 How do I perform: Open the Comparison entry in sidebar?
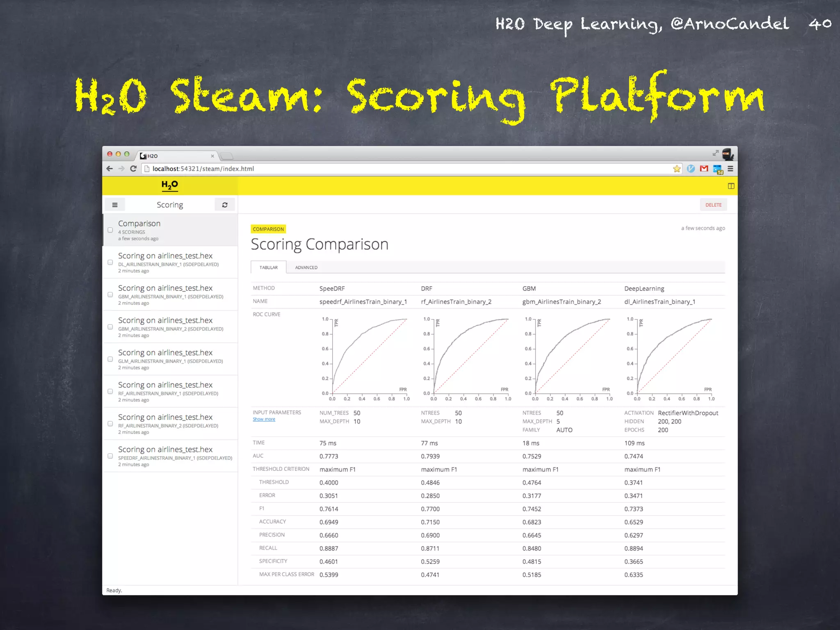coord(170,230)
